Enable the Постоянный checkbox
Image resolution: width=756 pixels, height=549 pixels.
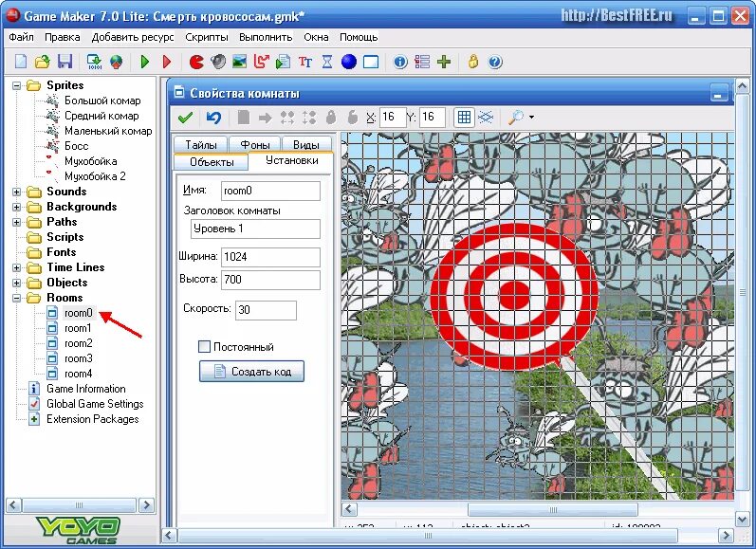tap(205, 346)
